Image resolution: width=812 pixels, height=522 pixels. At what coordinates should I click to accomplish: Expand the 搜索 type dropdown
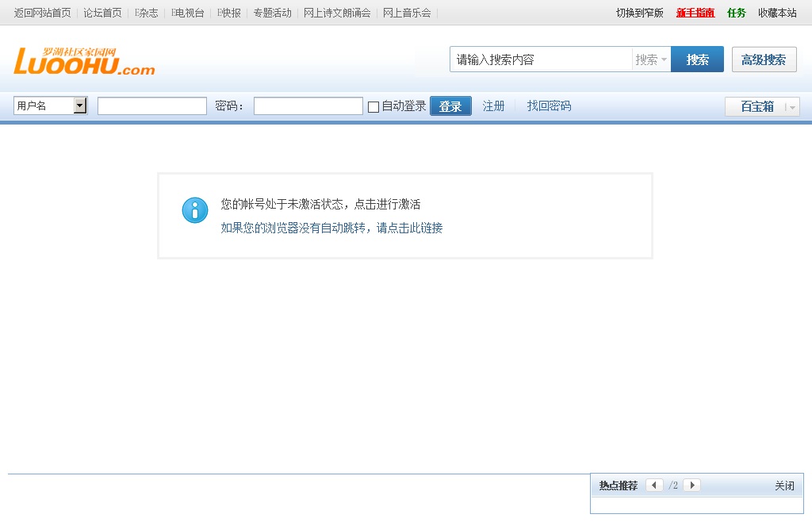pyautogui.click(x=651, y=59)
